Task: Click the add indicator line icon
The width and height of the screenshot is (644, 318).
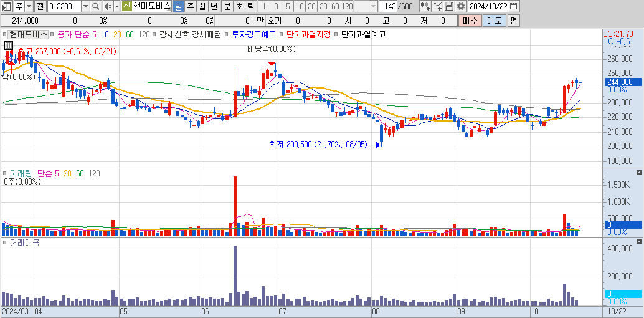Action: click(438, 6)
